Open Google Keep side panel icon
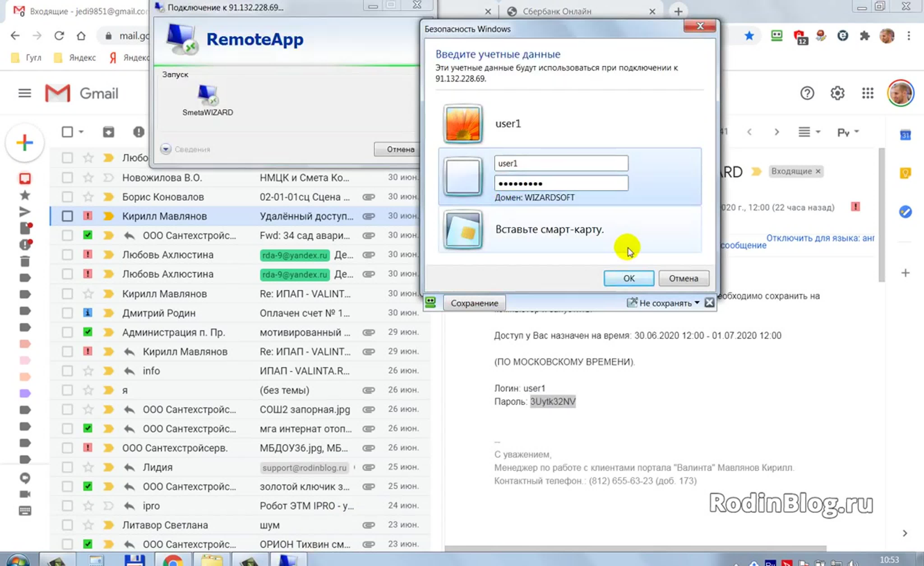 click(x=905, y=173)
